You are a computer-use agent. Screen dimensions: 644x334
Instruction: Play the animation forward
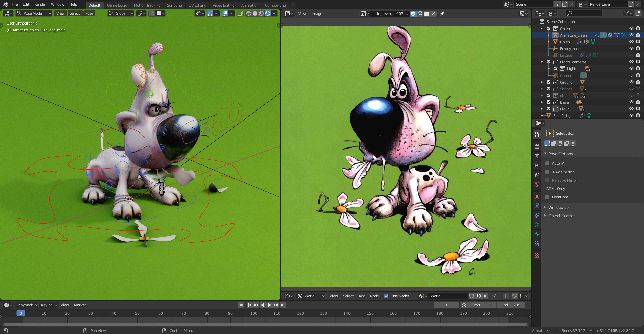point(269,305)
